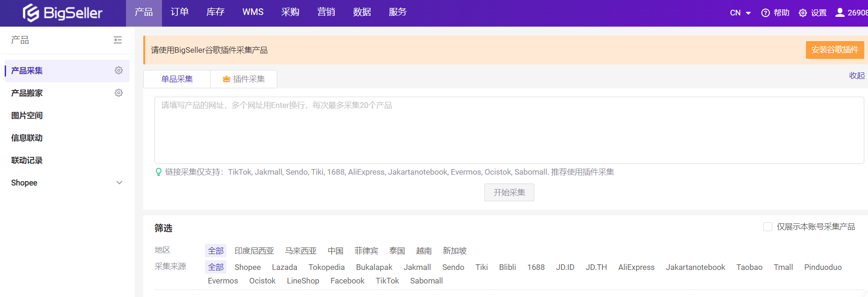868x297 pixels.
Task: Open the 营销 top menu
Action: [326, 12]
